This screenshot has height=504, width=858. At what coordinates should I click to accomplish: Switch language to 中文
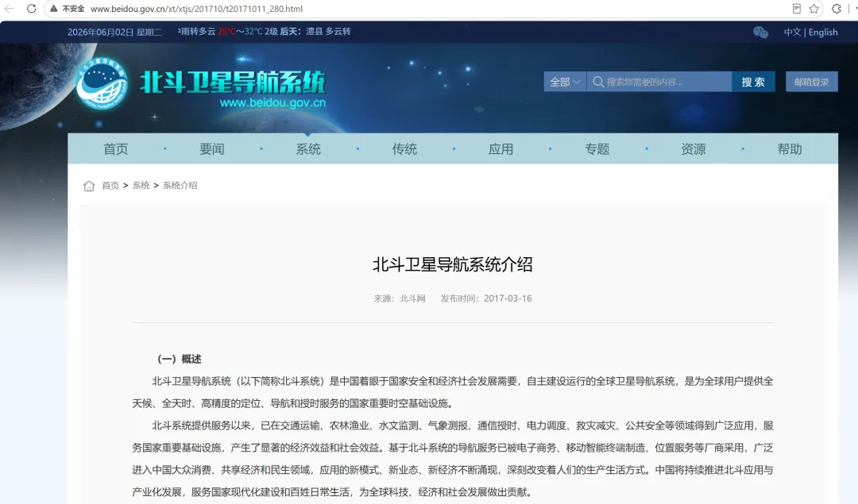click(792, 33)
